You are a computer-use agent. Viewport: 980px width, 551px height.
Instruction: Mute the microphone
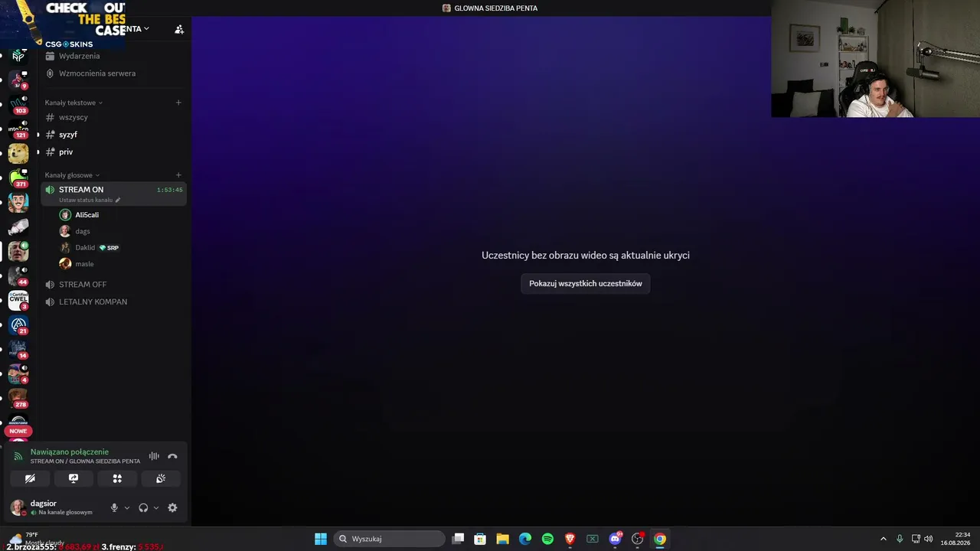(x=114, y=507)
